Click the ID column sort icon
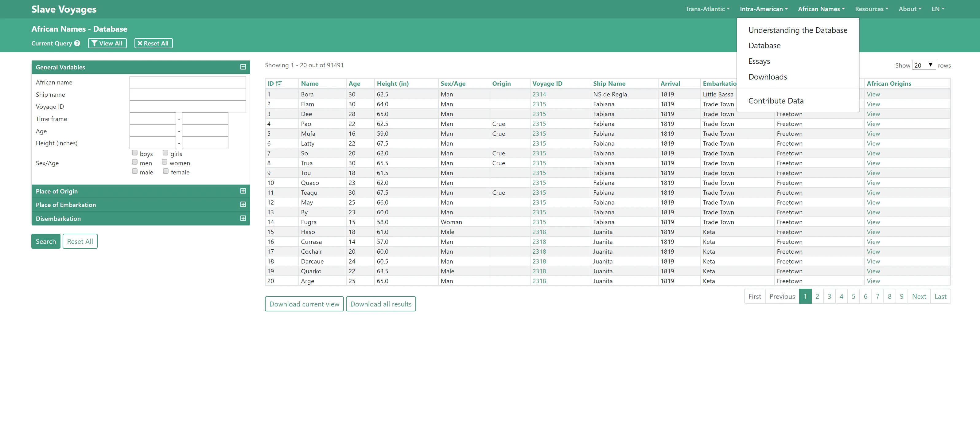The height and width of the screenshot is (437, 980). pos(279,84)
